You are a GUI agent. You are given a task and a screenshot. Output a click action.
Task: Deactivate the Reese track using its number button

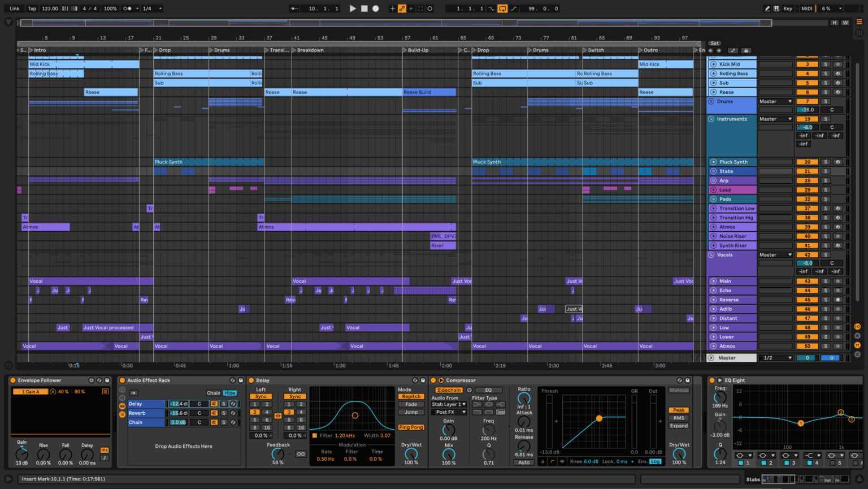(807, 92)
